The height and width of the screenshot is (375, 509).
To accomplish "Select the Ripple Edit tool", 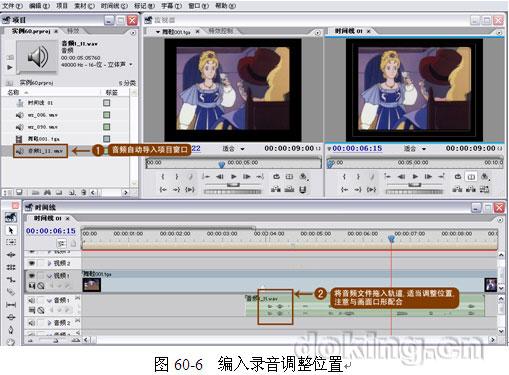I will (x=11, y=255).
